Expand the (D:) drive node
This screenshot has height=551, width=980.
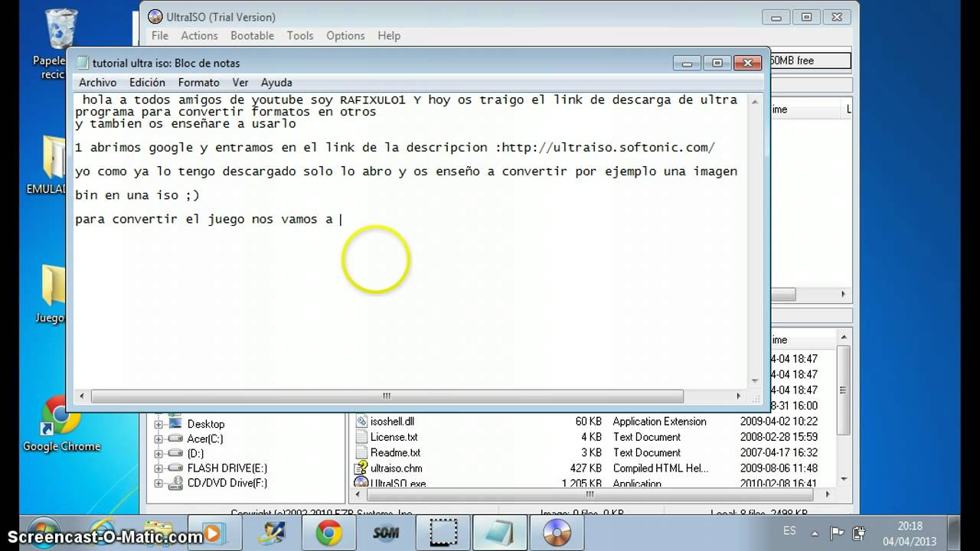pyautogui.click(x=158, y=453)
